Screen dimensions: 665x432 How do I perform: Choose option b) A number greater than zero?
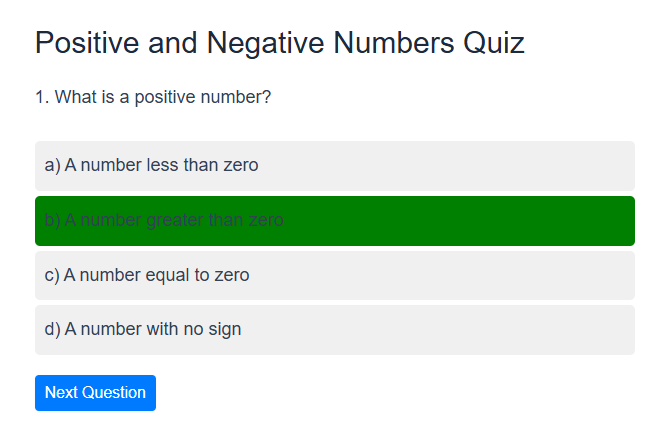pyautogui.click(x=334, y=220)
